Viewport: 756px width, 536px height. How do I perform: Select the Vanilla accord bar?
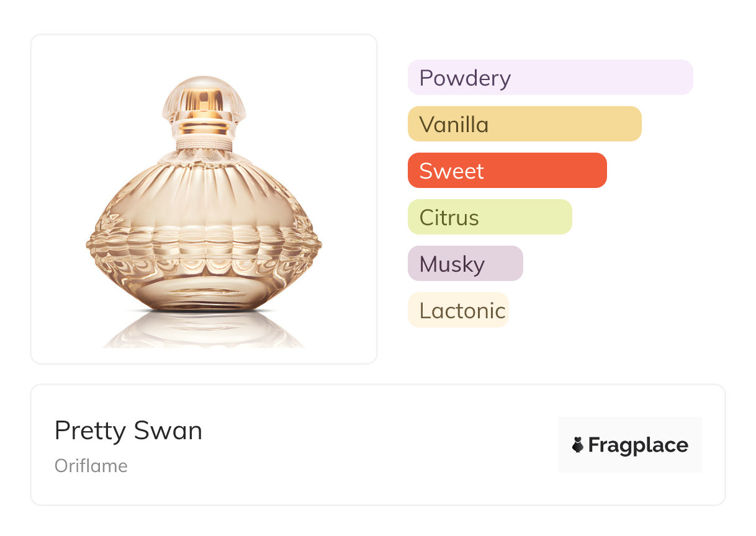point(524,124)
